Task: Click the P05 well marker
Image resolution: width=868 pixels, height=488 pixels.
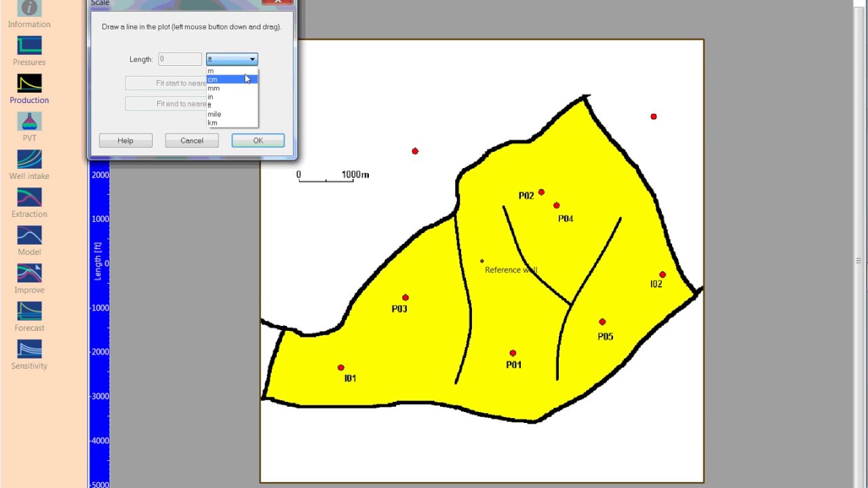Action: coord(602,322)
